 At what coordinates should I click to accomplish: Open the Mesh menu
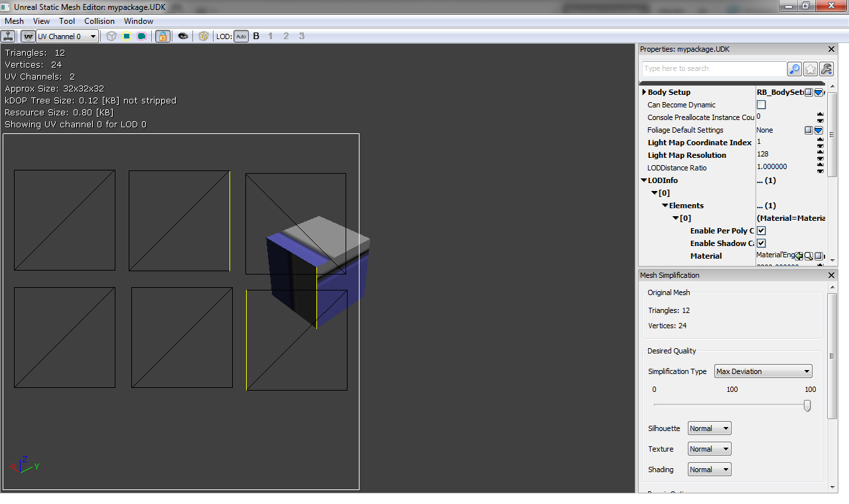14,21
